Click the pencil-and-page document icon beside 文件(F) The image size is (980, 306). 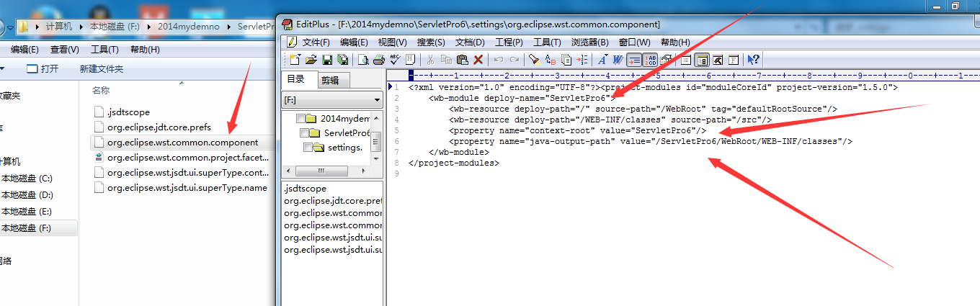click(x=291, y=42)
